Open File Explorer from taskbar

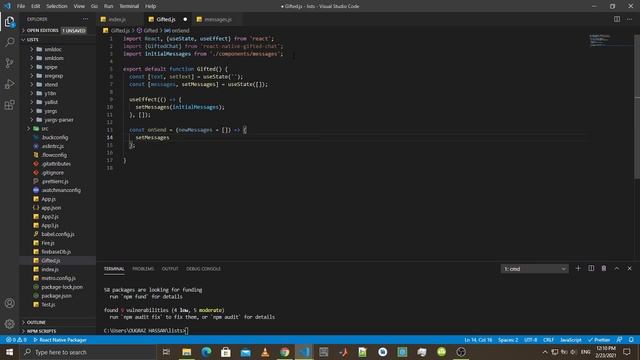coord(187,352)
